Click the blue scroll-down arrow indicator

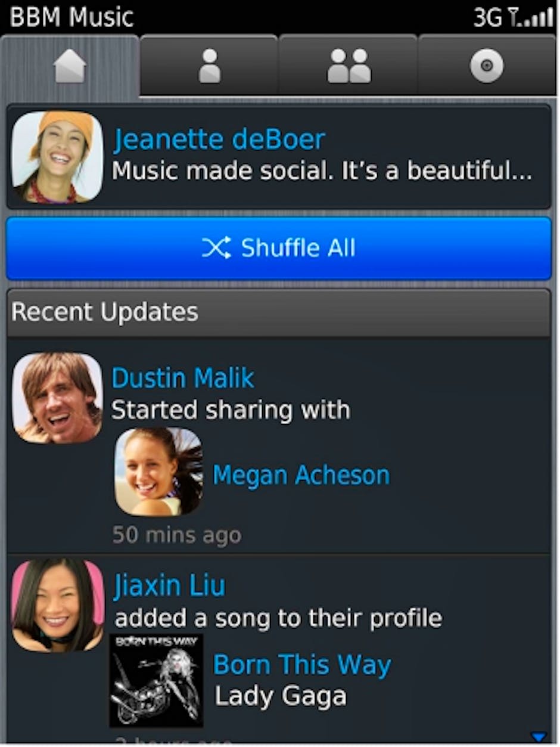pos(538,736)
